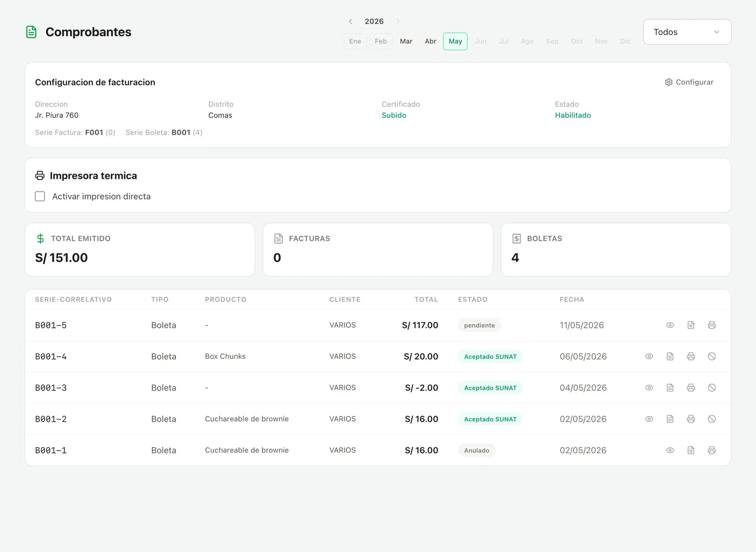Click the BOLETAS summary card

(616, 250)
